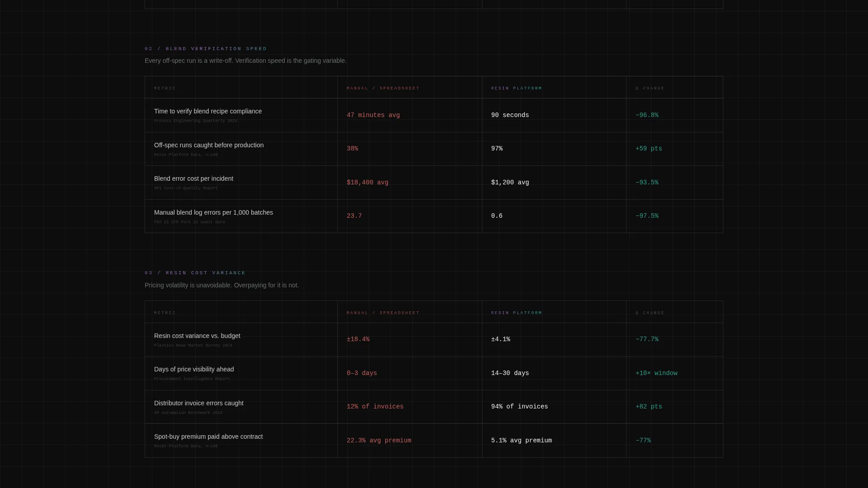Viewport: 868px width, 488px height.
Task: Click the '+10× window' change value
Action: tap(656, 373)
